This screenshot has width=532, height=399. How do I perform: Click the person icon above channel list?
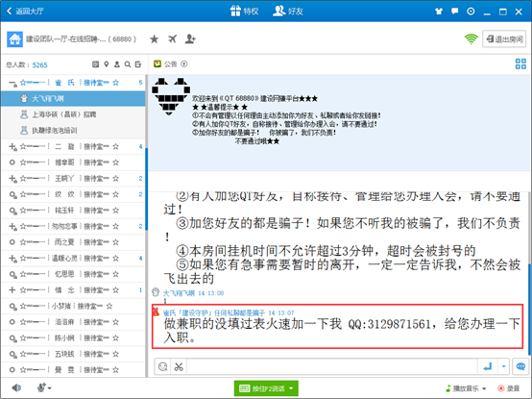(x=117, y=64)
